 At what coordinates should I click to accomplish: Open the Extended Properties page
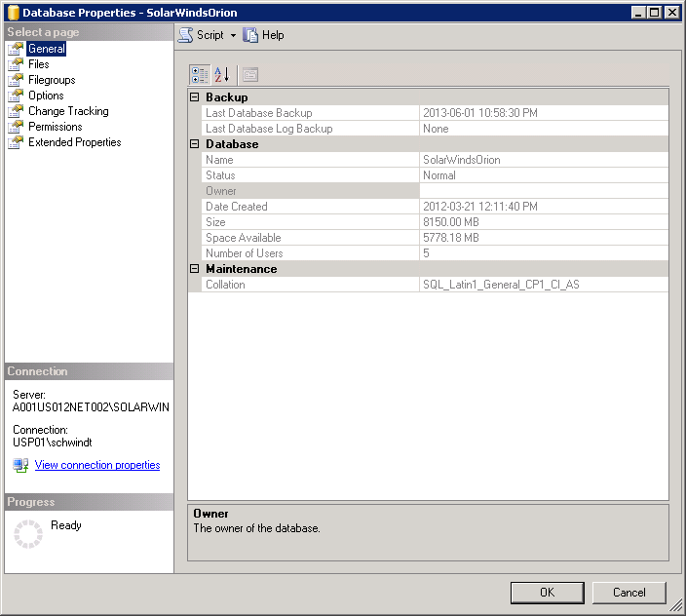(74, 142)
